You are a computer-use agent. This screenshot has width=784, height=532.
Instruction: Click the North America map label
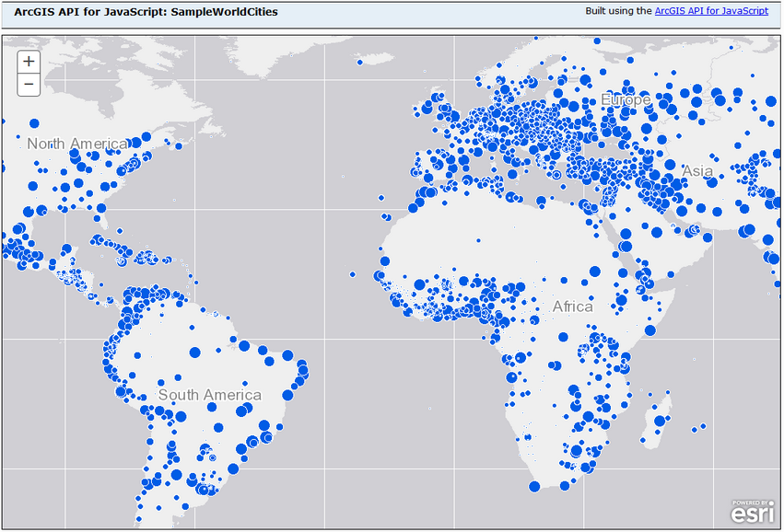pyautogui.click(x=78, y=145)
